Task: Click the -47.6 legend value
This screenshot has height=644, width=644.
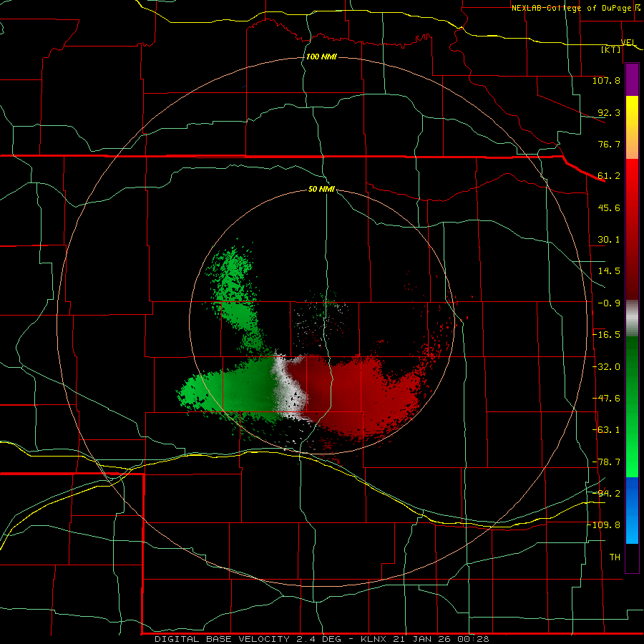Action: [606, 399]
